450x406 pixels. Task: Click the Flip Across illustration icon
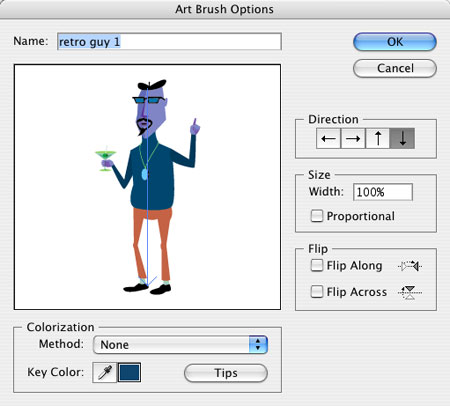(410, 293)
